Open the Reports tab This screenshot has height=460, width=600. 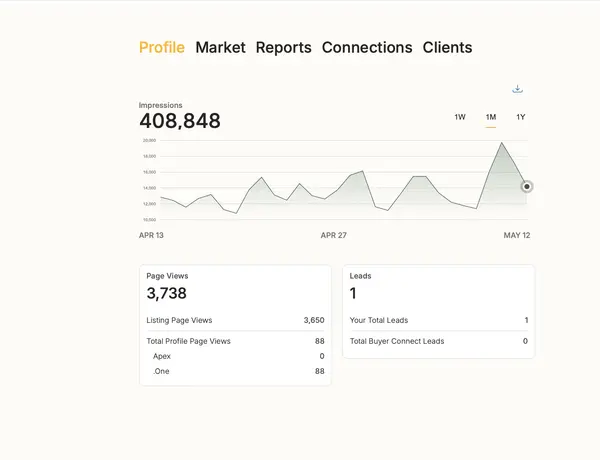pos(284,47)
